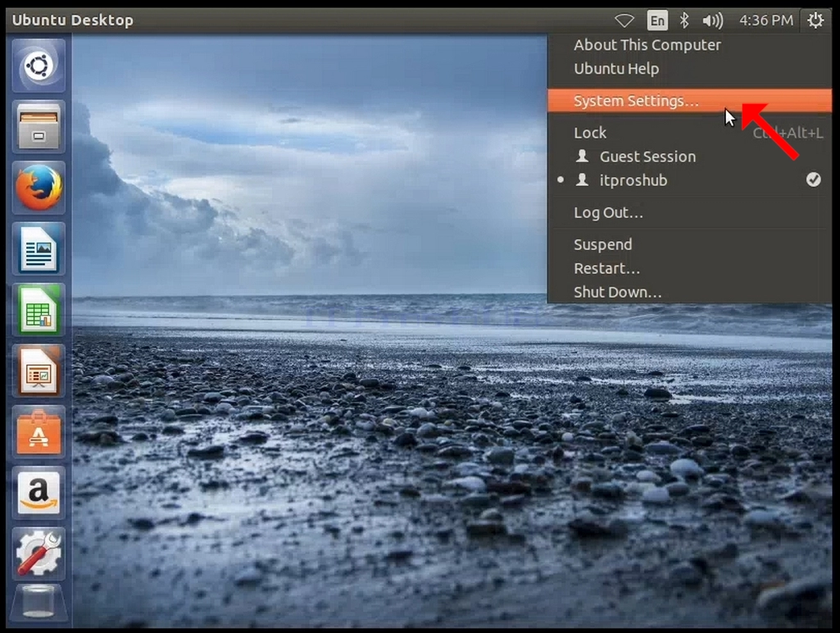The width and height of the screenshot is (840, 633).
Task: Launch LibreOffice Impress presentation icon
Action: click(39, 371)
